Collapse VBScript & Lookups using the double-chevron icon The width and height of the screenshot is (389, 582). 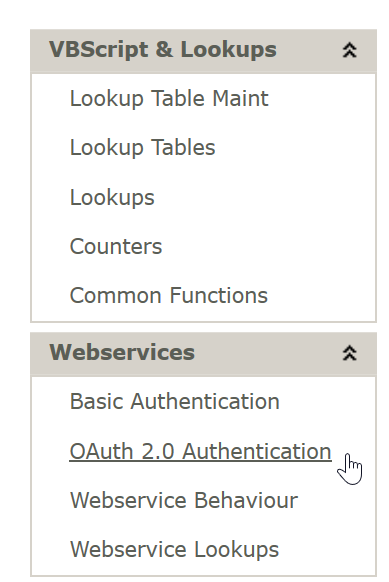click(349, 50)
